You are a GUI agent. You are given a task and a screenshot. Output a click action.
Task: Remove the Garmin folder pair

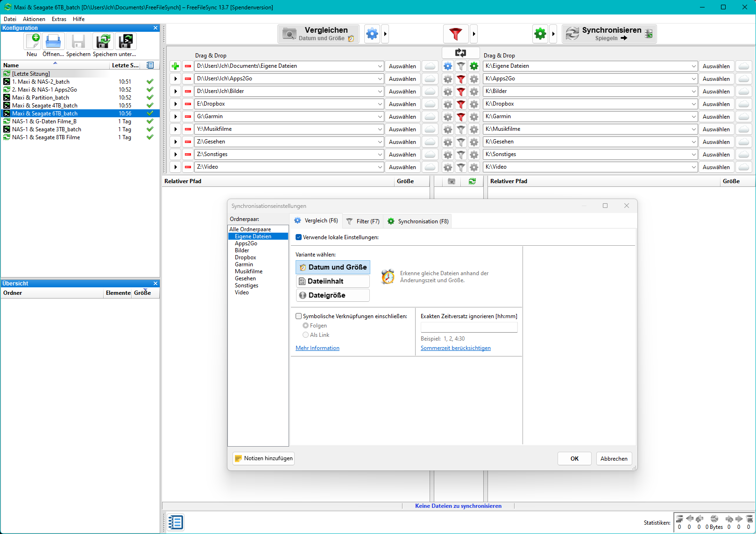(188, 116)
